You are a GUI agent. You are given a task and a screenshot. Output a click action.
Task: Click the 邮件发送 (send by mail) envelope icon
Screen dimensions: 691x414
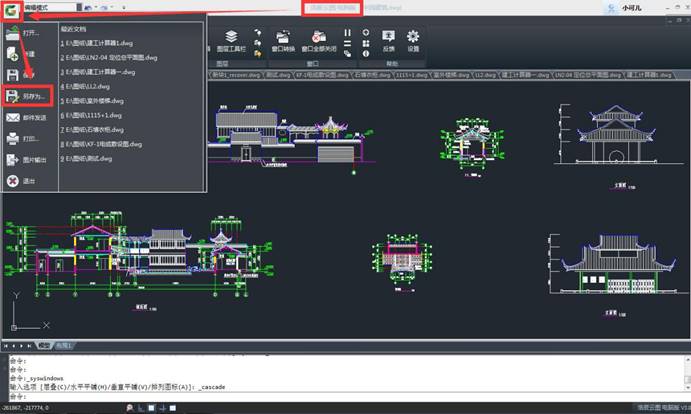point(13,118)
